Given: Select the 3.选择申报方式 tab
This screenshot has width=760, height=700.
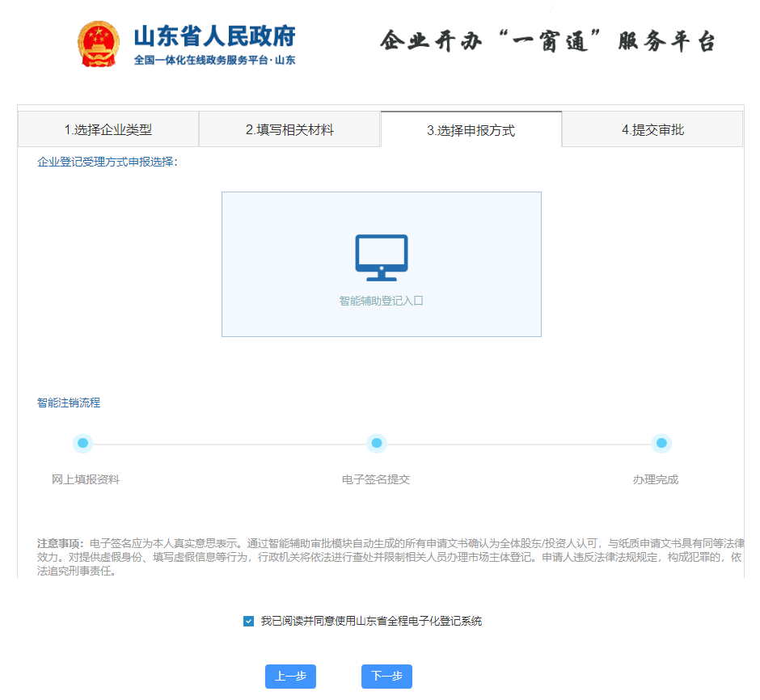Looking at the screenshot, I should (x=471, y=130).
